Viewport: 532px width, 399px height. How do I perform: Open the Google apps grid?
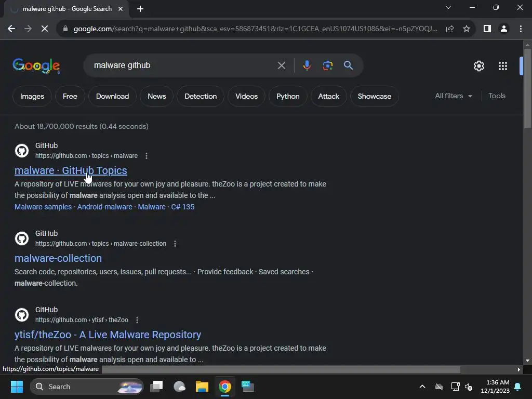pyautogui.click(x=503, y=66)
